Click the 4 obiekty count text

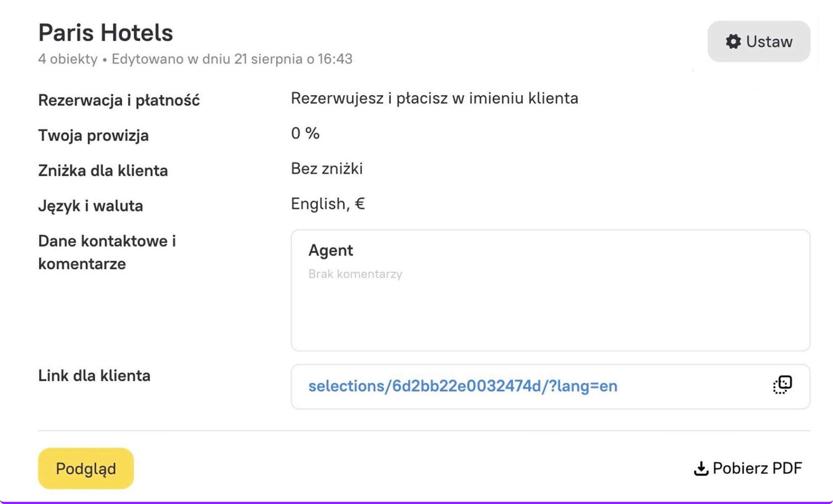pos(68,59)
